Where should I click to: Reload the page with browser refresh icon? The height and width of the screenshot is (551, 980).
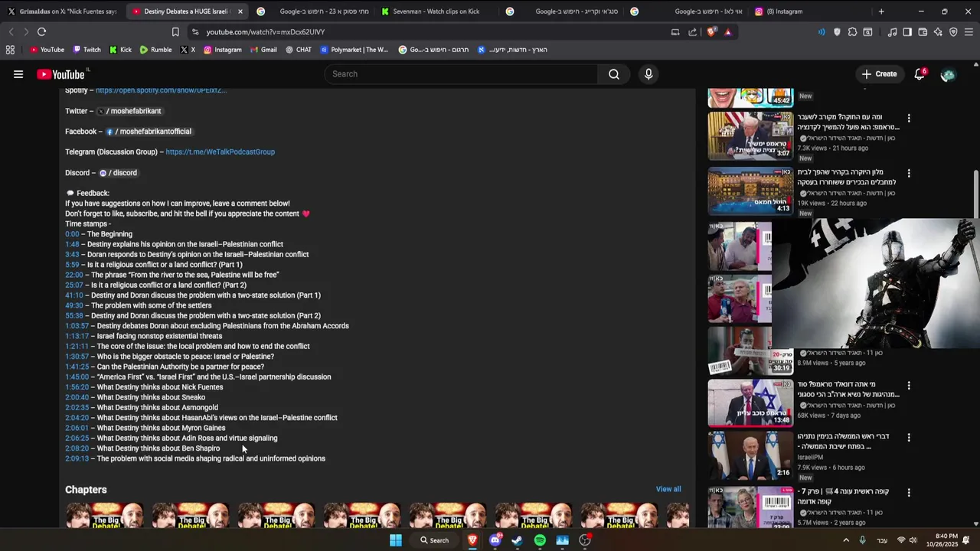(41, 32)
